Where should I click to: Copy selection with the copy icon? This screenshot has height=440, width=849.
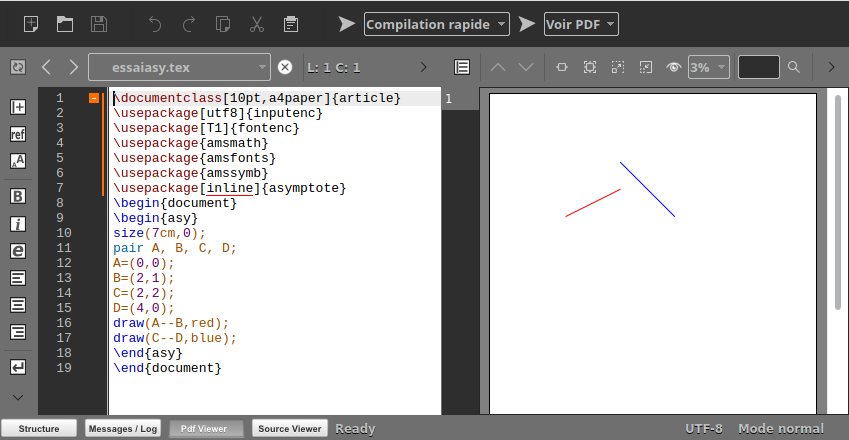point(223,24)
